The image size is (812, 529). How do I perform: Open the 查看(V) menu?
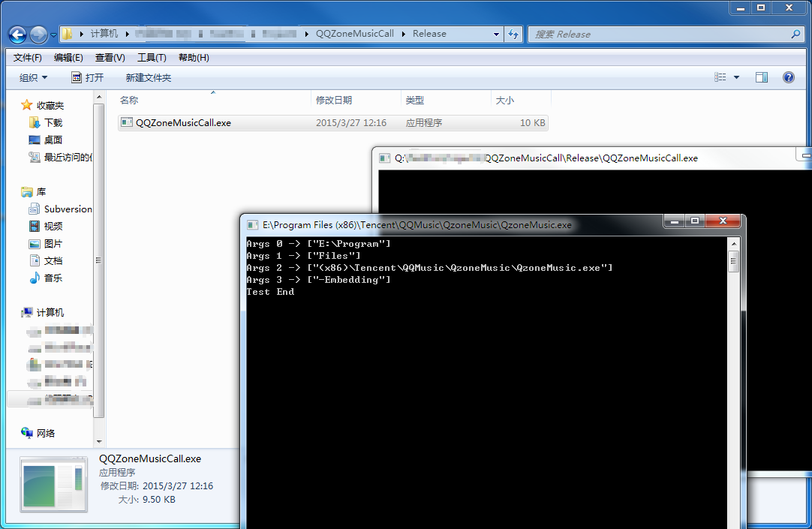(110, 58)
